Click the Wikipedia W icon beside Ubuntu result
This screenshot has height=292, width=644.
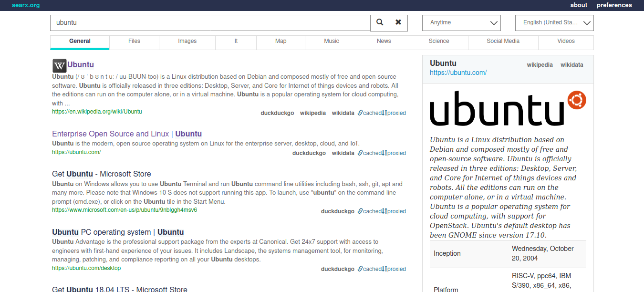[x=59, y=65]
